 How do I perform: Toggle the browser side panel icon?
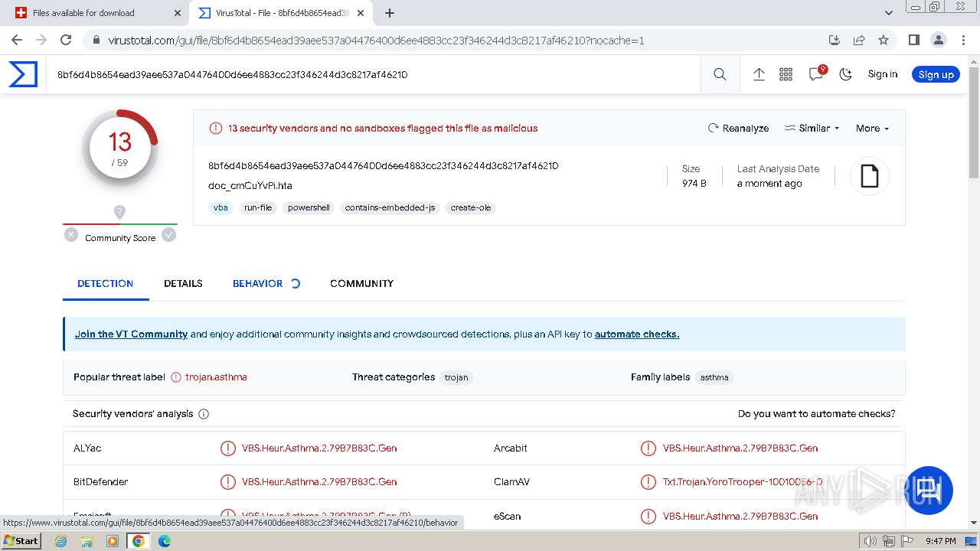[x=913, y=40]
